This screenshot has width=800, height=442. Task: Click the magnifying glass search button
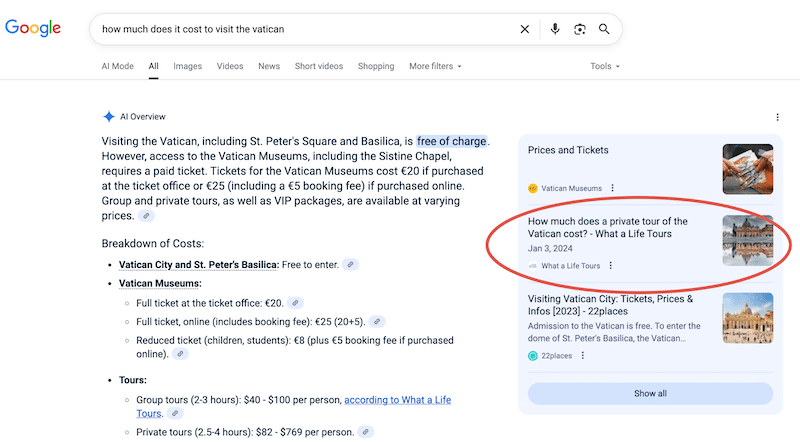click(x=604, y=29)
